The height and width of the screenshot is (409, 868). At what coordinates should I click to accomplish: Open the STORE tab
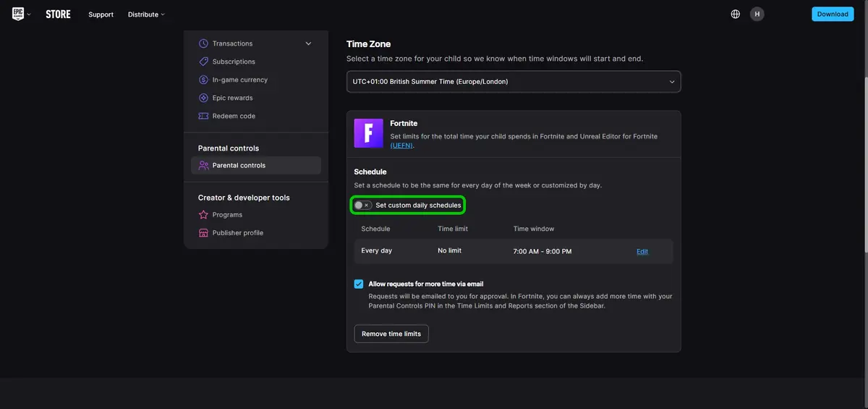click(58, 14)
